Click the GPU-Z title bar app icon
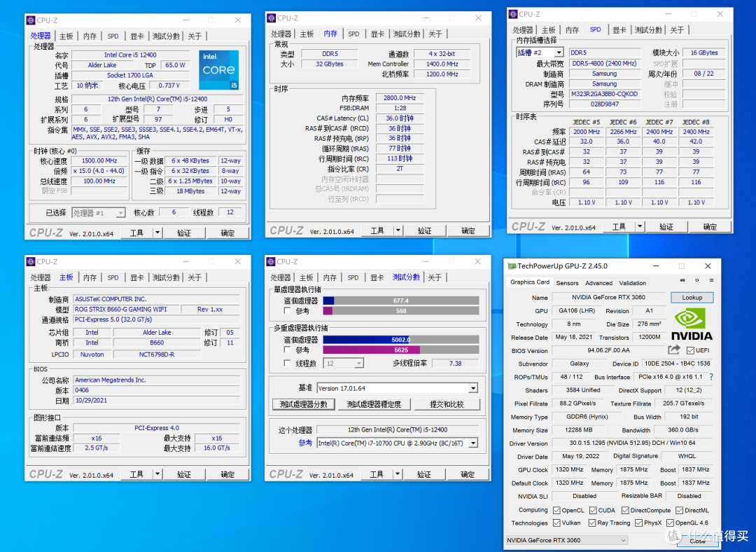 click(x=512, y=266)
